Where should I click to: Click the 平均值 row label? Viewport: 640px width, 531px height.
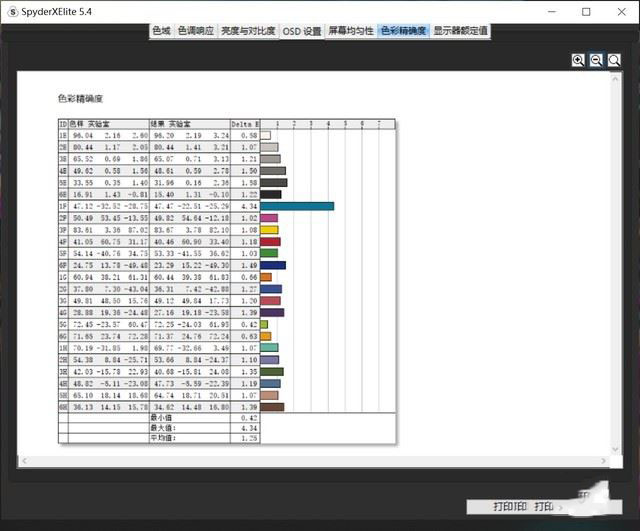click(163, 438)
